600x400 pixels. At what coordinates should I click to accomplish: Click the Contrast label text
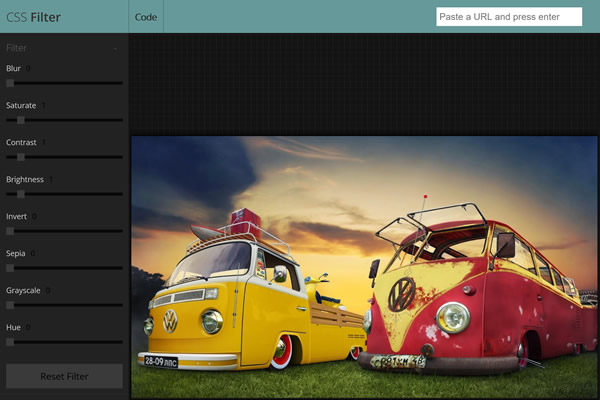21,142
